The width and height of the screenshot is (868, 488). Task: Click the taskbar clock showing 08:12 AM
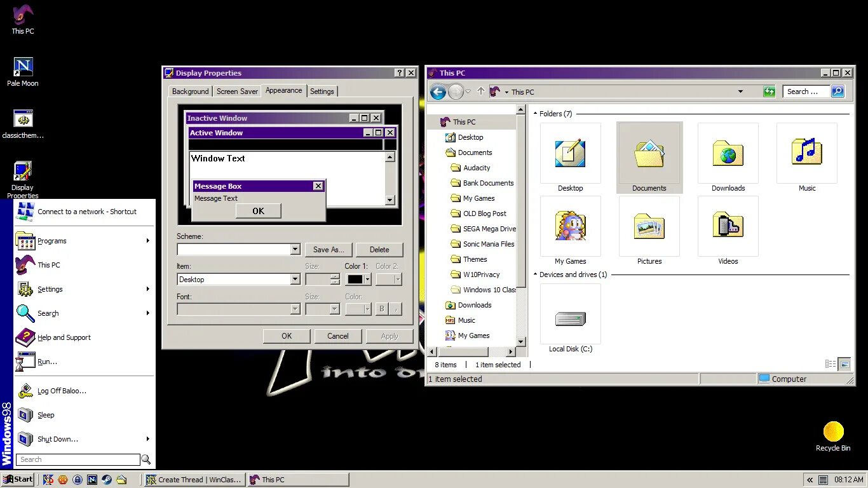(849, 480)
